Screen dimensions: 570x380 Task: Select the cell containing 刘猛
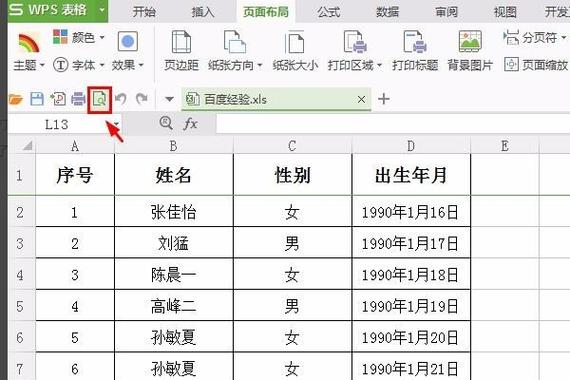click(x=174, y=243)
